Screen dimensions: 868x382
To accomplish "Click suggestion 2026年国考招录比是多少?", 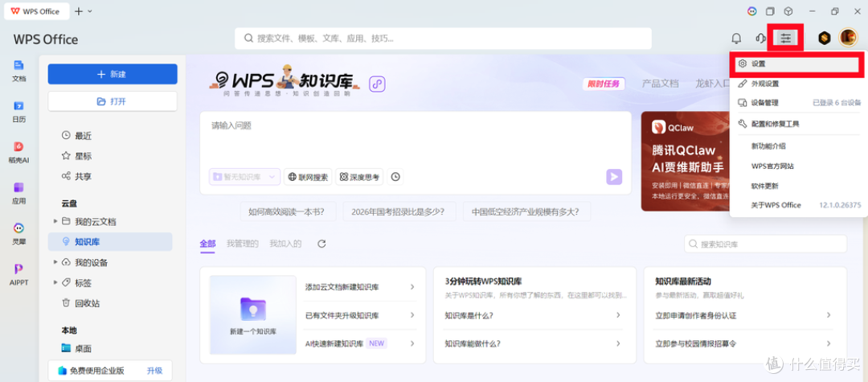I will (398, 212).
